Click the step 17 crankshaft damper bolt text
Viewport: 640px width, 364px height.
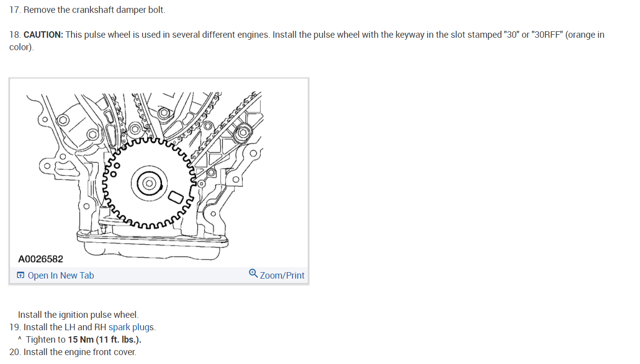(87, 10)
